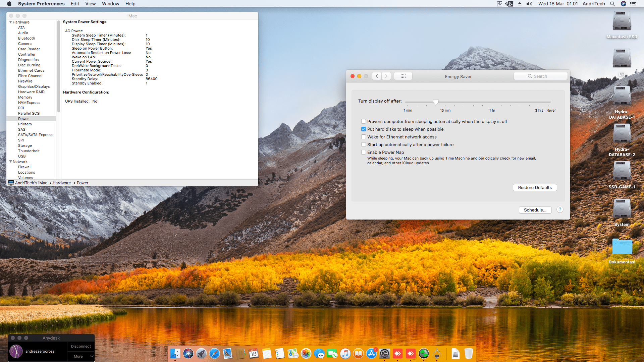Open the Window menu
The image size is (644, 362).
pyautogui.click(x=110, y=4)
